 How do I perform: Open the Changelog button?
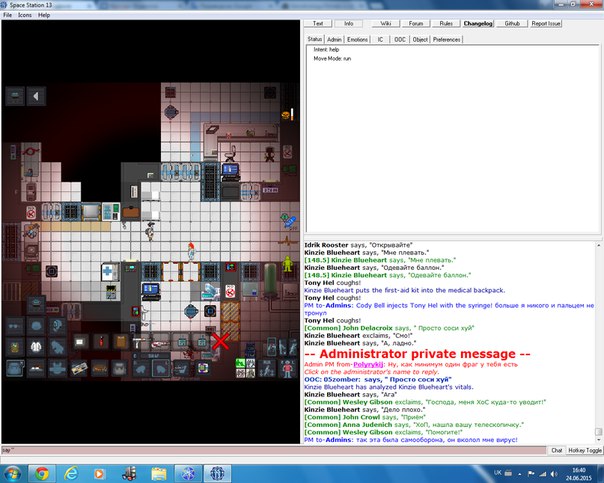coord(478,23)
